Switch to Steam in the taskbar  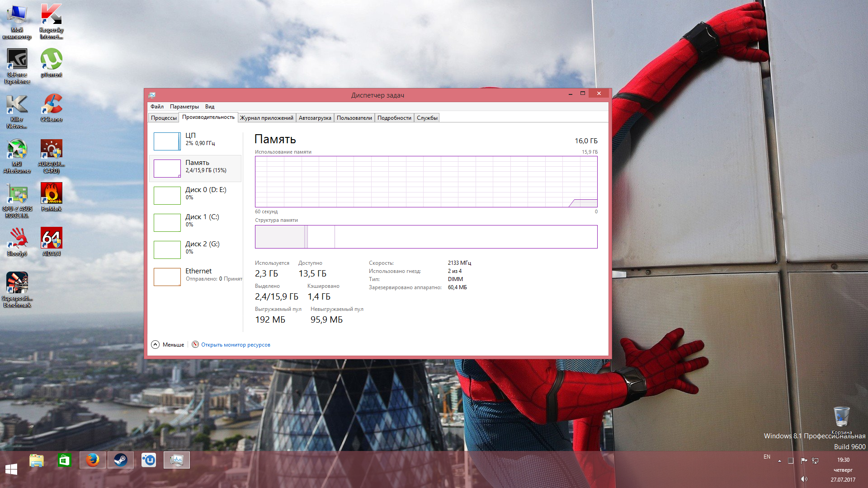[121, 460]
